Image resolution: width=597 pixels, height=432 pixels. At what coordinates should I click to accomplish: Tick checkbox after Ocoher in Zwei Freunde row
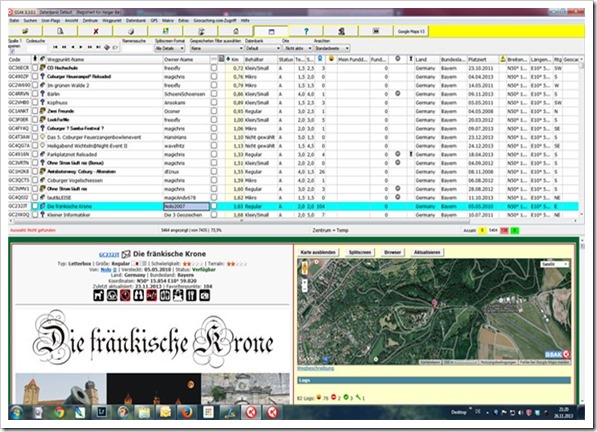pos(214,111)
